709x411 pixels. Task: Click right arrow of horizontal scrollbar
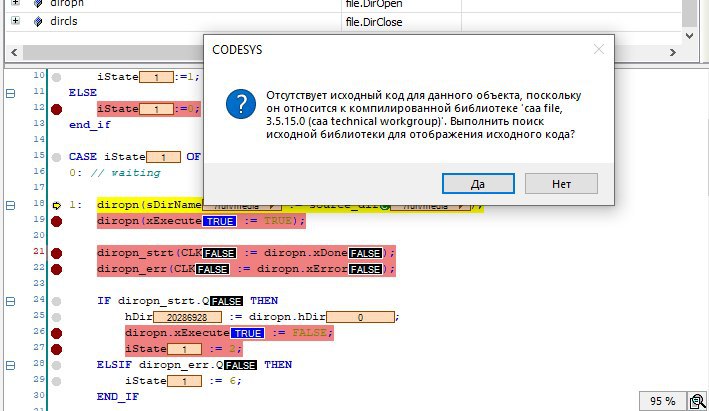[673, 52]
